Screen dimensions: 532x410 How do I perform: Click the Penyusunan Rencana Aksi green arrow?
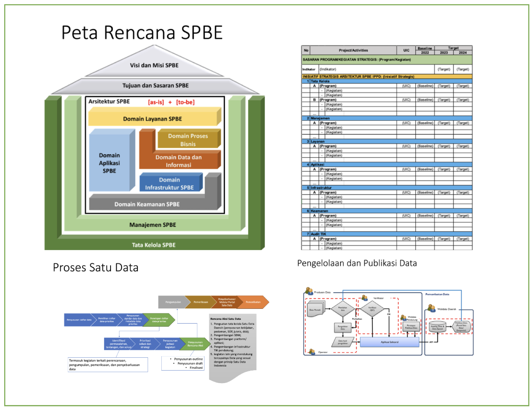(195, 344)
